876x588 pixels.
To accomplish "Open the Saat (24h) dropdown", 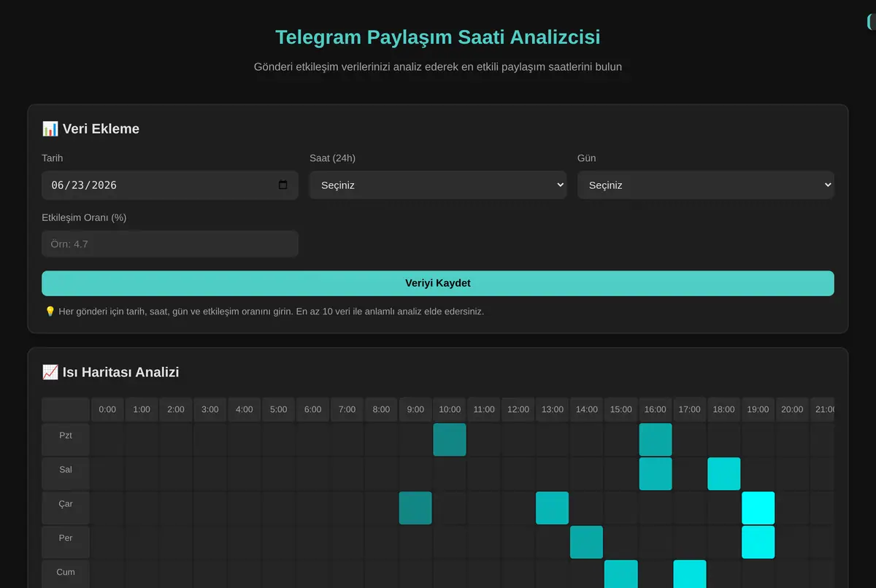I will point(438,185).
